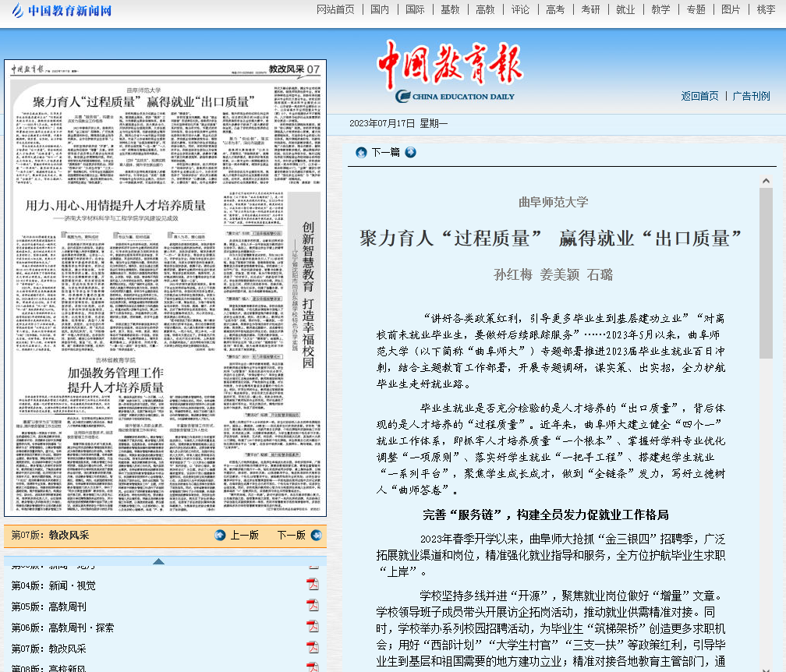Click the 返回首页 link
Viewport: 786px width, 672px height.
(x=699, y=96)
